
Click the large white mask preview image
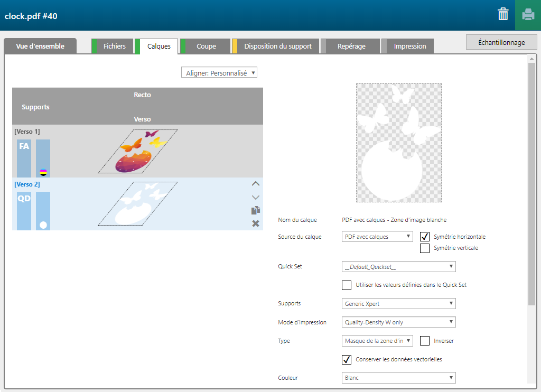(x=399, y=143)
